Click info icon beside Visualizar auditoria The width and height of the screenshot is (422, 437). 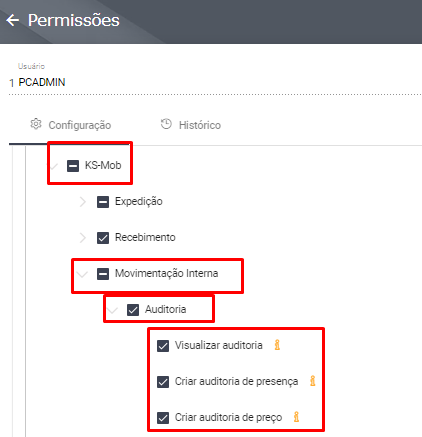[277, 345]
